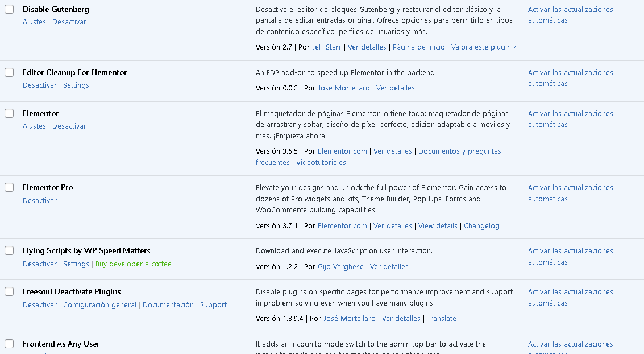Deactivate Flying Scripts plugin
The image size is (644, 354).
(39, 264)
